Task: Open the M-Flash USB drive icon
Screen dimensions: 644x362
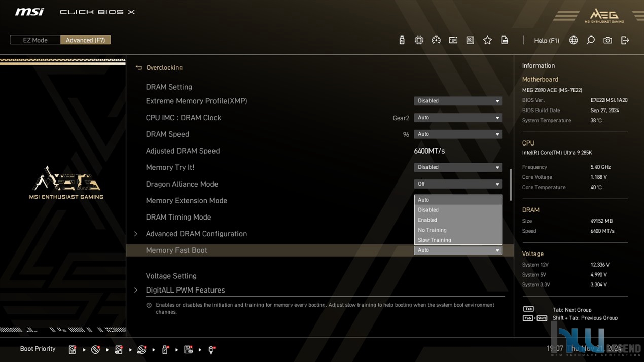Action: click(402, 40)
